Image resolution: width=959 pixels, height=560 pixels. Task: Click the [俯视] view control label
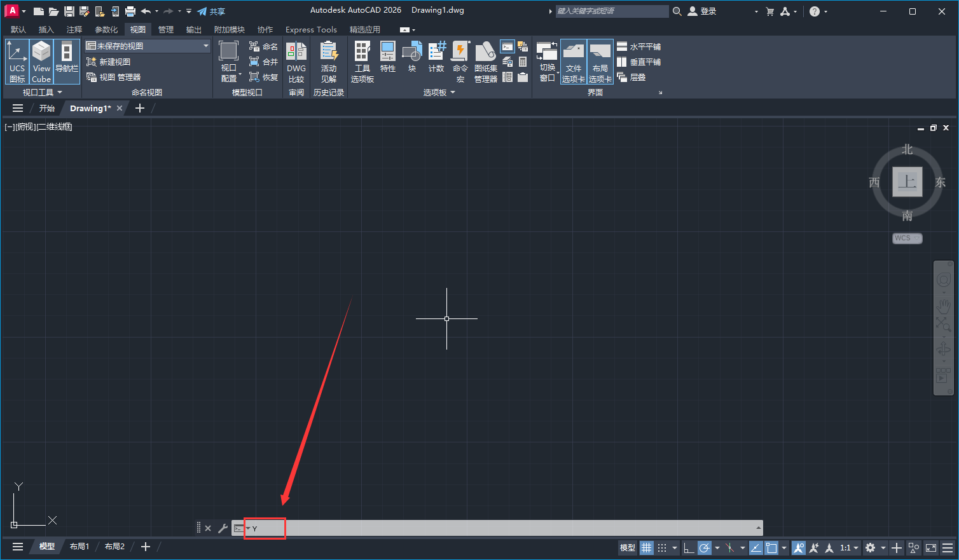tap(25, 126)
